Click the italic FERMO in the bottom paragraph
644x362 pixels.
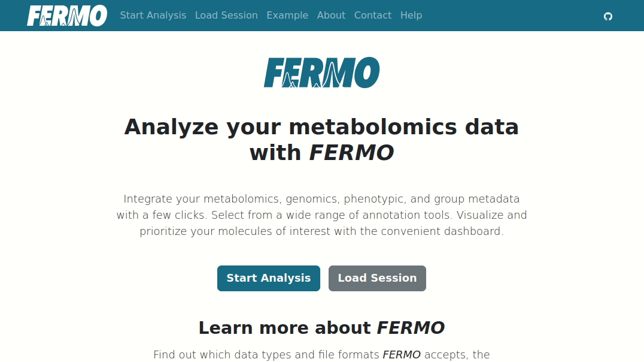tap(401, 355)
